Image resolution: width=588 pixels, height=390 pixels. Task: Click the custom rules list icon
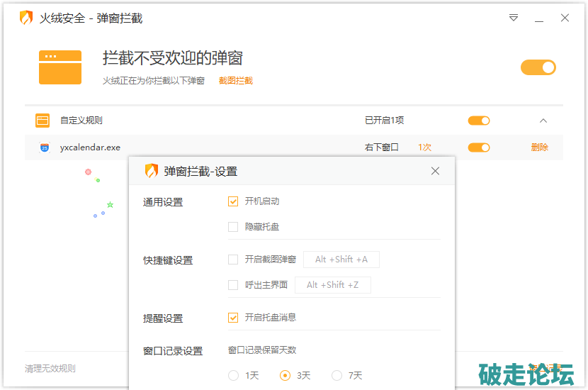pos(43,121)
